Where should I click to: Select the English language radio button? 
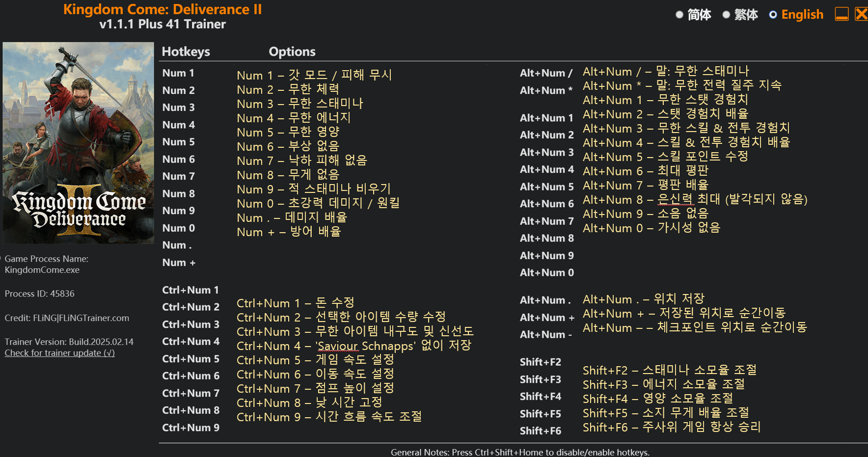773,15
